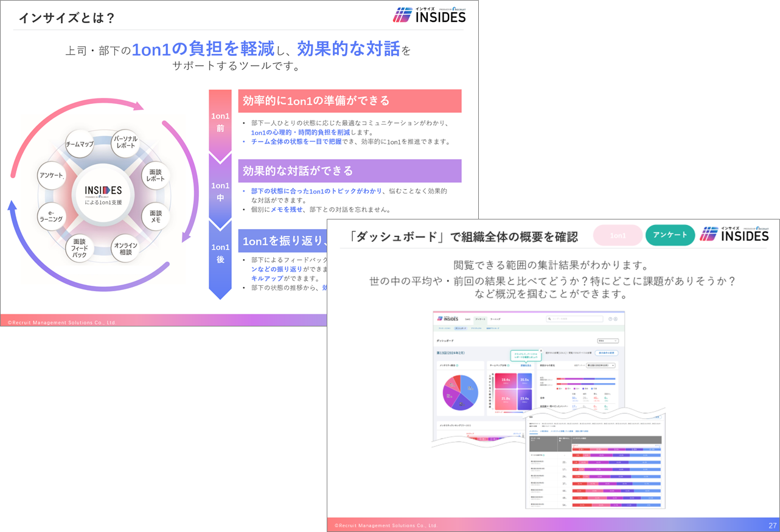Click the pie chart in the dashboard
Screen dimensions: 780x532
[x=461, y=393]
